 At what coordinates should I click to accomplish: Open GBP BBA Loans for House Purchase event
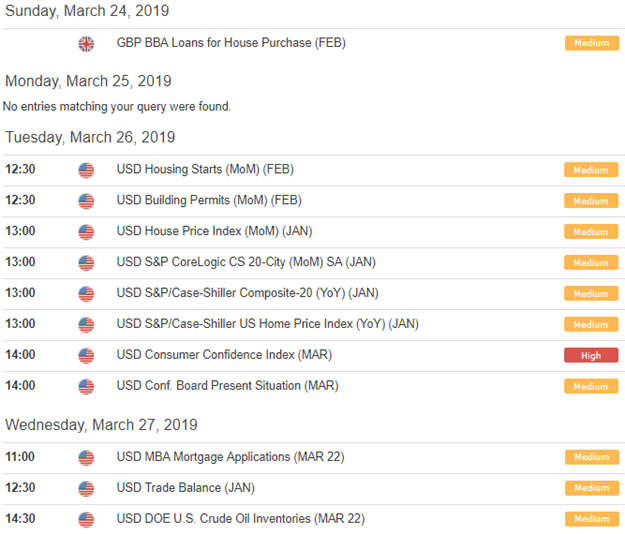(x=231, y=43)
